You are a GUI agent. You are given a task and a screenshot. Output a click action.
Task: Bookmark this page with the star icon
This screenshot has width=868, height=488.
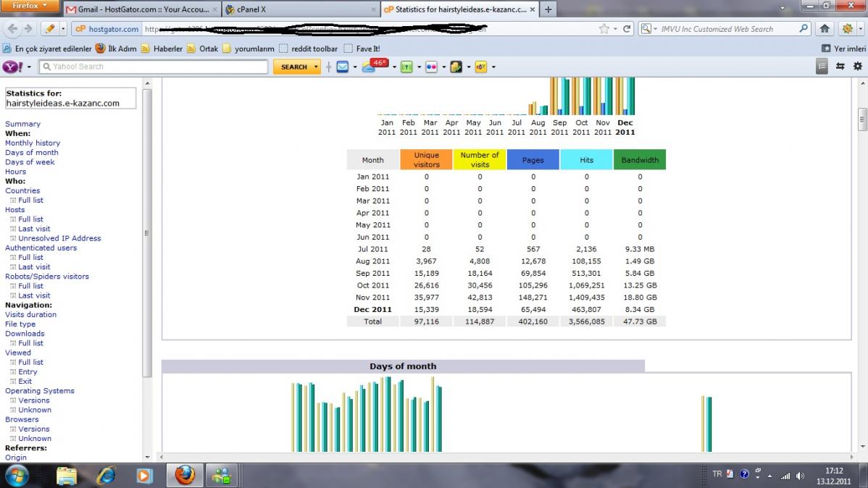click(604, 29)
